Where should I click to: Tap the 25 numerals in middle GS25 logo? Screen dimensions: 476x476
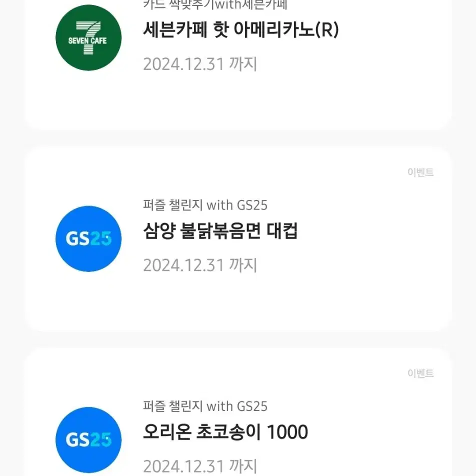(x=101, y=238)
